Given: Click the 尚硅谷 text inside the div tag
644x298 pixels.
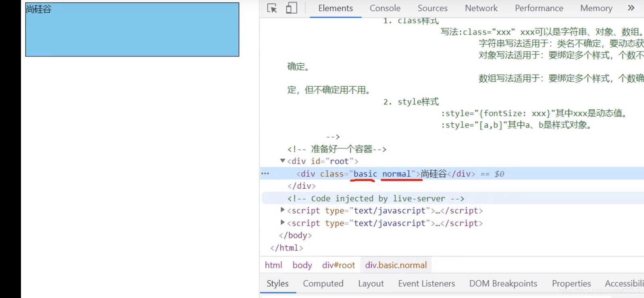Looking at the screenshot, I should 434,174.
